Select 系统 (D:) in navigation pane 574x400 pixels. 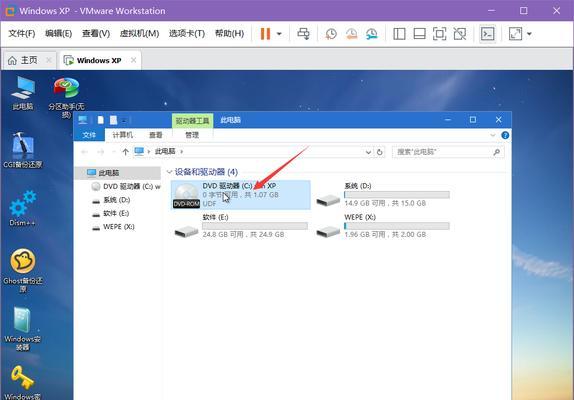coord(111,200)
